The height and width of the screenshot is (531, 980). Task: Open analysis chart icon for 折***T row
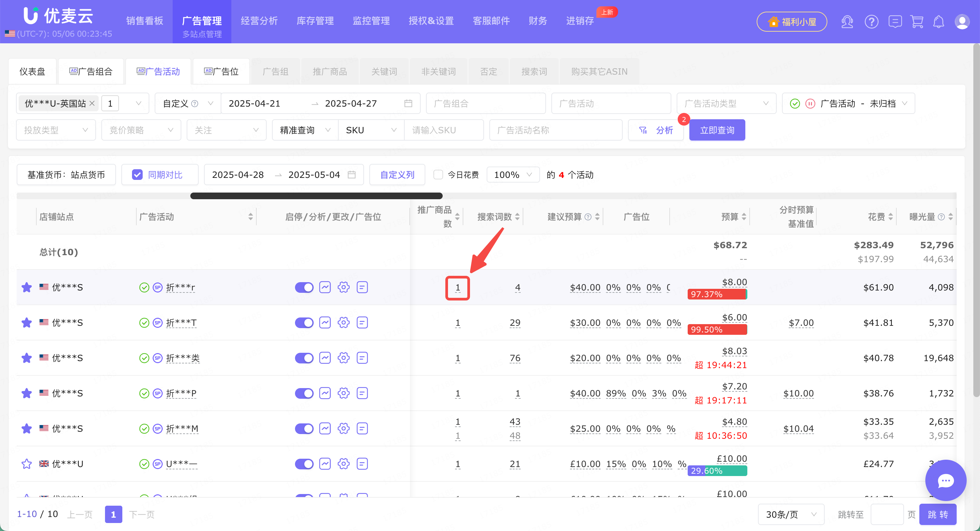click(x=325, y=323)
